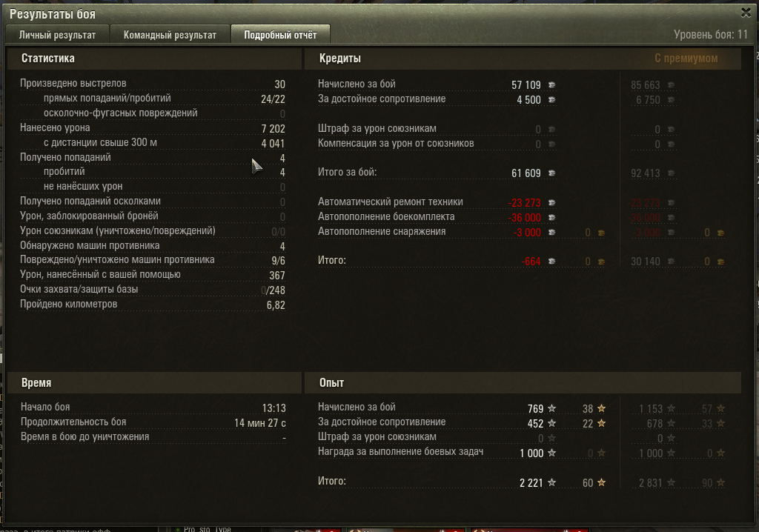Click free experience gold star next to 38
This screenshot has height=532, width=759.
click(x=601, y=408)
